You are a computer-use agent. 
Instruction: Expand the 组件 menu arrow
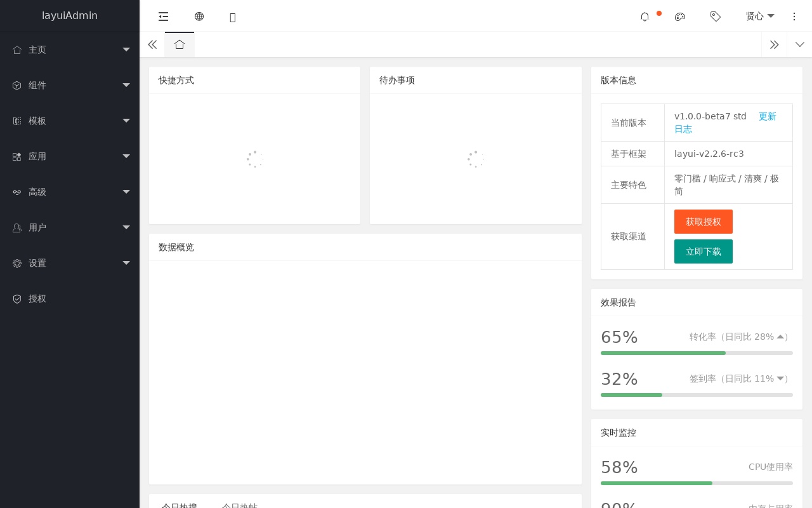coord(126,85)
